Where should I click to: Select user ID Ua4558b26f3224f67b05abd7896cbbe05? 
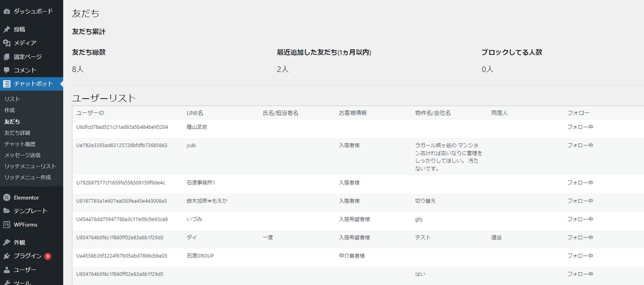click(x=122, y=256)
